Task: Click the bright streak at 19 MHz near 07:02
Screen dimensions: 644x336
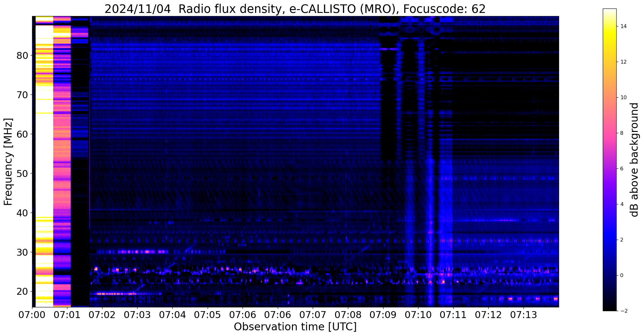Action: (116, 294)
